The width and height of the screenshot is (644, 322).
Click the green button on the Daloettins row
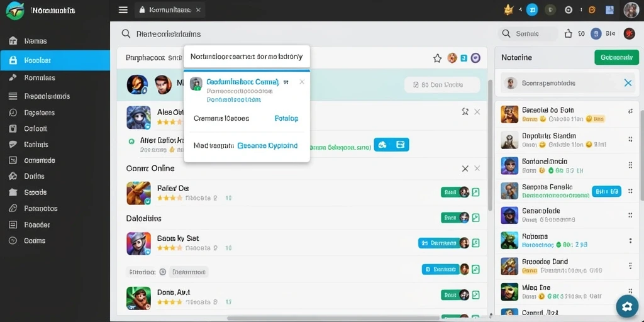click(x=449, y=217)
